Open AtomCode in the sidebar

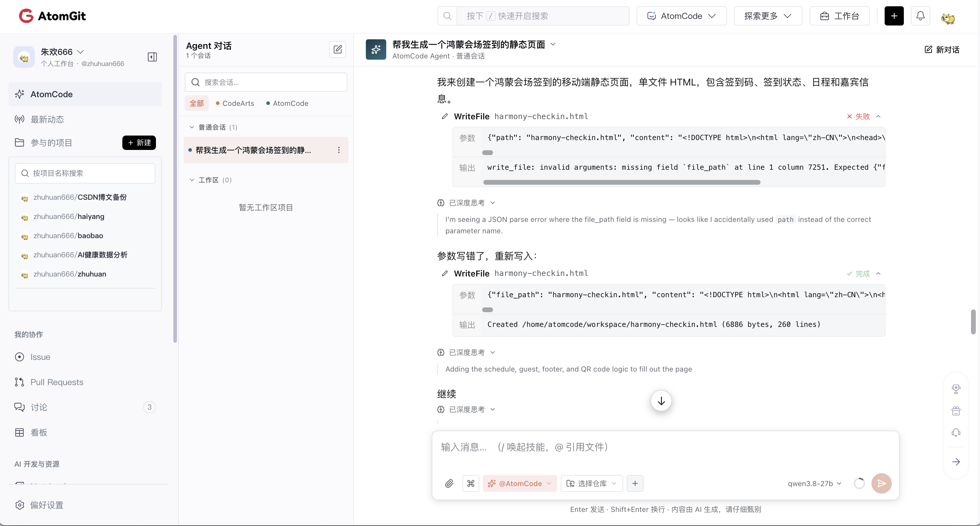pyautogui.click(x=85, y=94)
